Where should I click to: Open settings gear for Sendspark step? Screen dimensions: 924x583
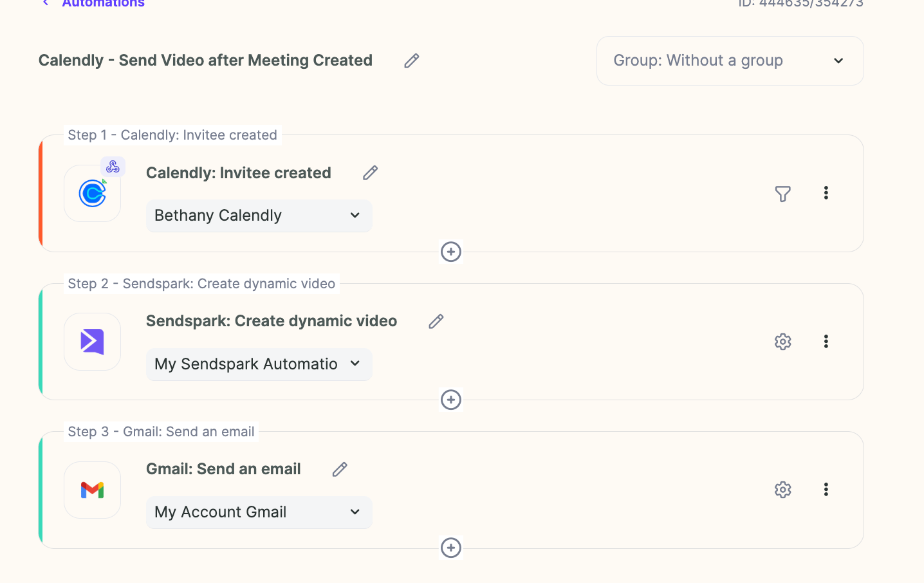click(x=782, y=342)
